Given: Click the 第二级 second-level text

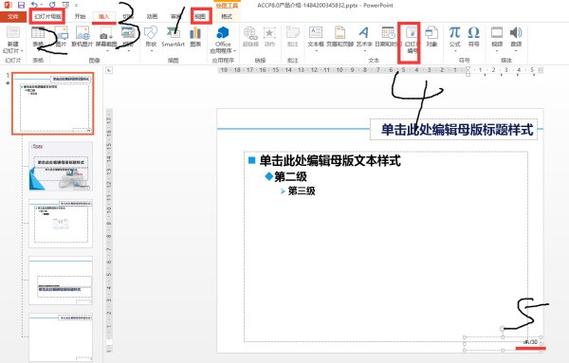Looking at the screenshot, I should pos(291,177).
